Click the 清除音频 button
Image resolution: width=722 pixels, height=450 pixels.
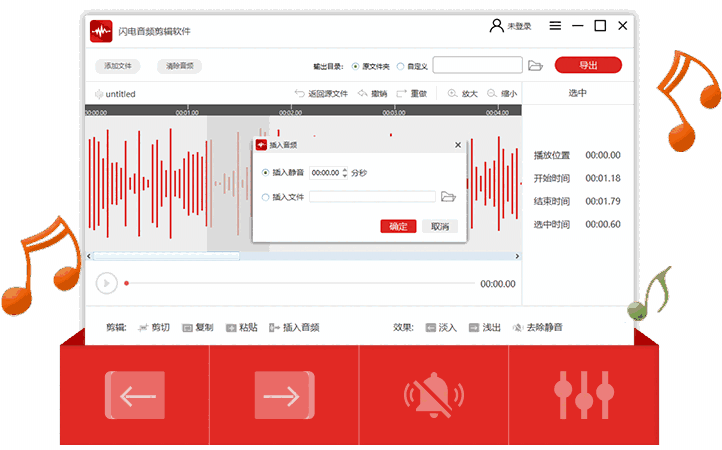(180, 66)
